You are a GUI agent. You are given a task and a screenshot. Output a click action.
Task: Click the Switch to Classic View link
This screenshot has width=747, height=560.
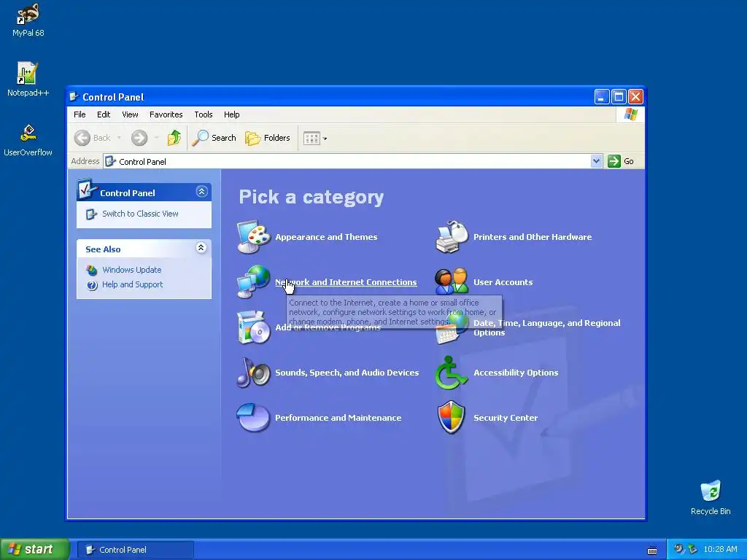[x=140, y=214]
